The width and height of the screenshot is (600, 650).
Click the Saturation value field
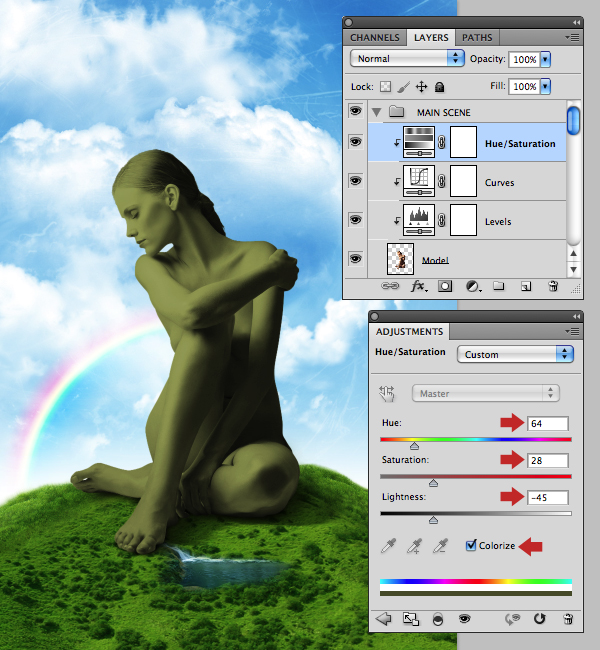548,461
